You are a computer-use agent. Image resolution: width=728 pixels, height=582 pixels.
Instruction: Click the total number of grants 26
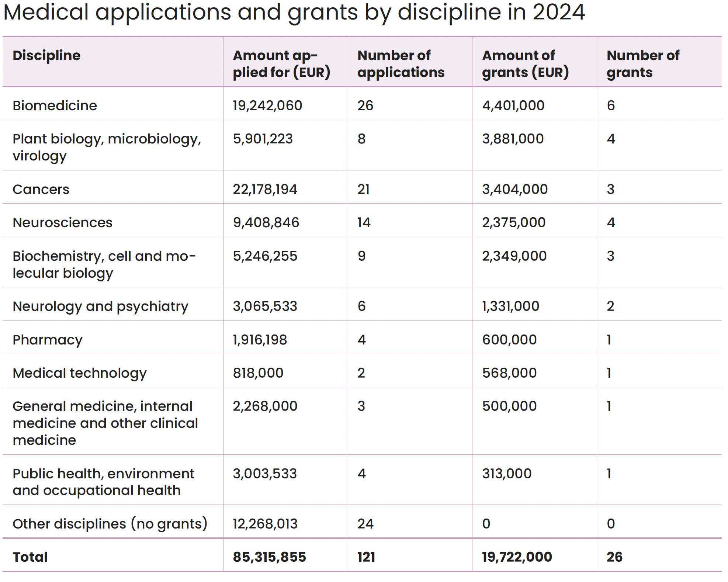[615, 557]
